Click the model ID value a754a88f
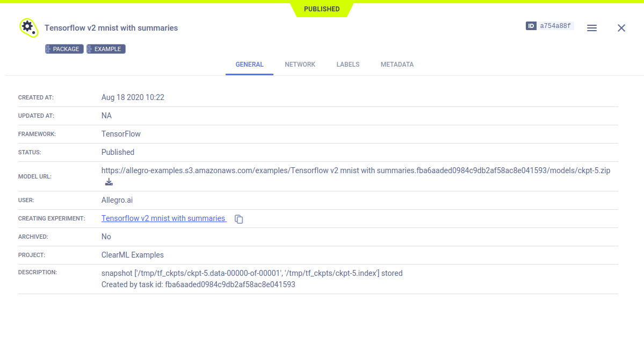 tap(556, 26)
